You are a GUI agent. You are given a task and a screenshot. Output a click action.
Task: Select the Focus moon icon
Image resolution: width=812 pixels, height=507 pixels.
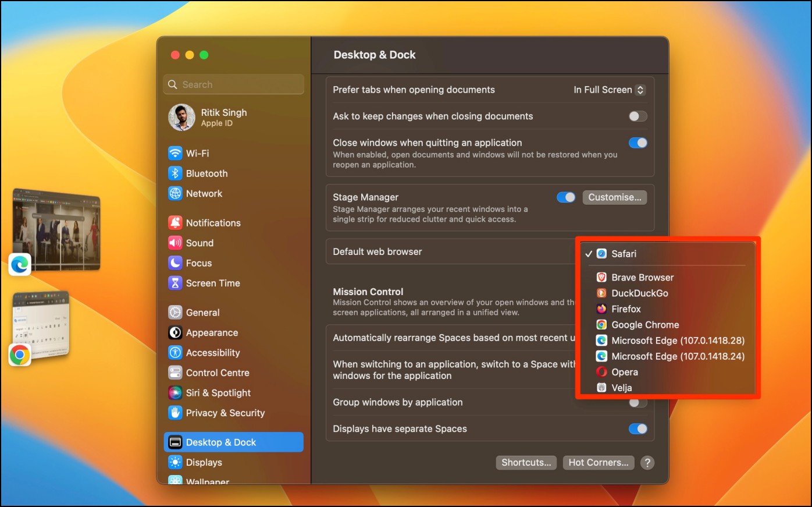click(x=175, y=263)
